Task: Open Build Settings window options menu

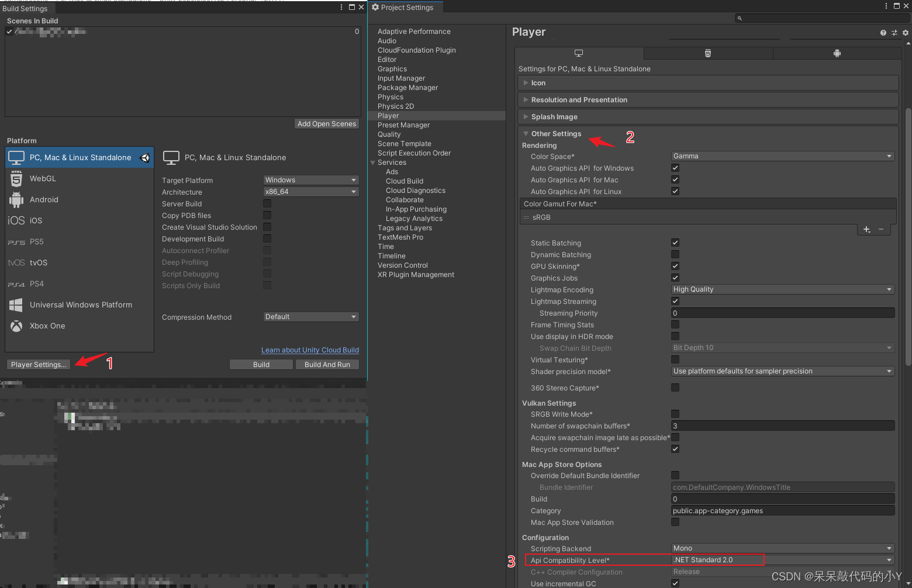Action: pos(341,7)
